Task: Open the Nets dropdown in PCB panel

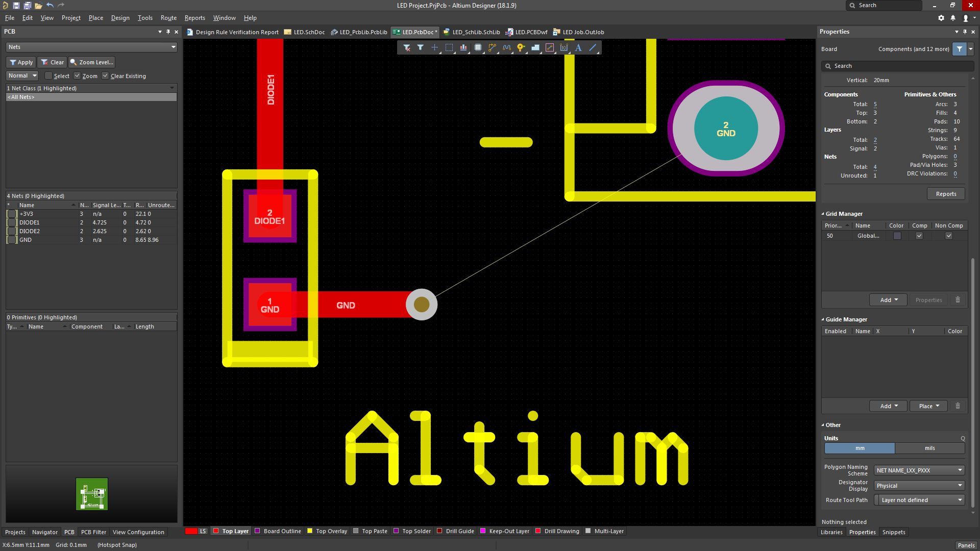Action: (x=92, y=47)
